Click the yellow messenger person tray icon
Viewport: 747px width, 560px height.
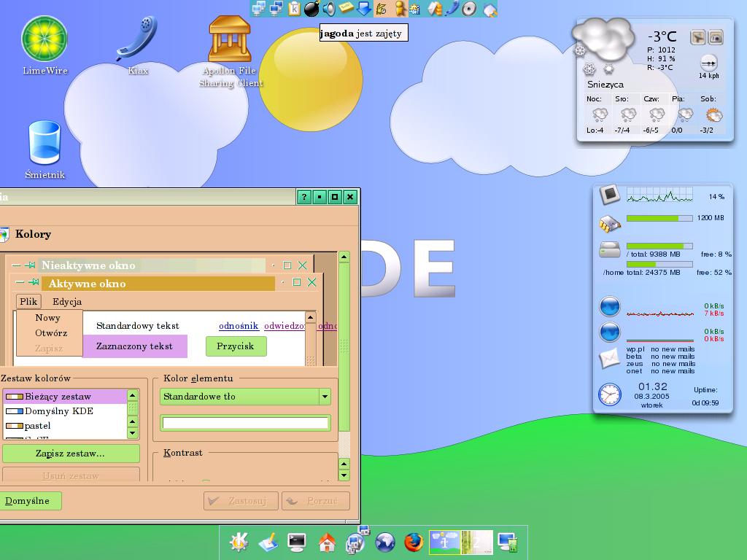(x=400, y=9)
